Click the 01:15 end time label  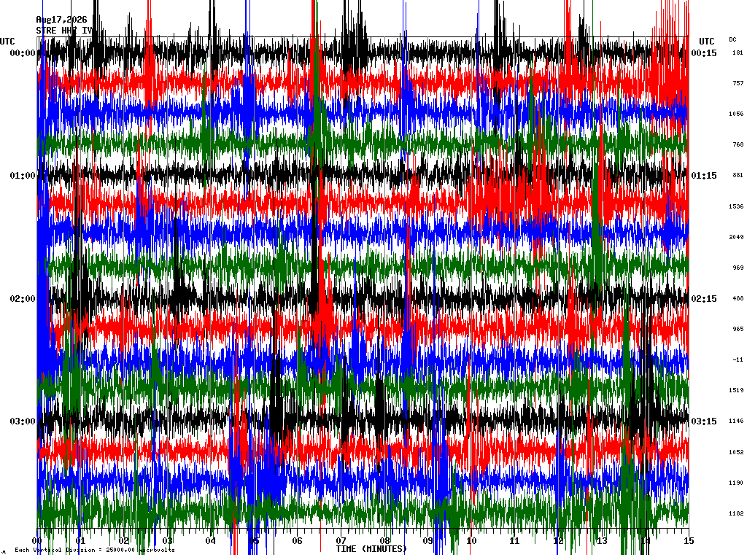(x=704, y=176)
